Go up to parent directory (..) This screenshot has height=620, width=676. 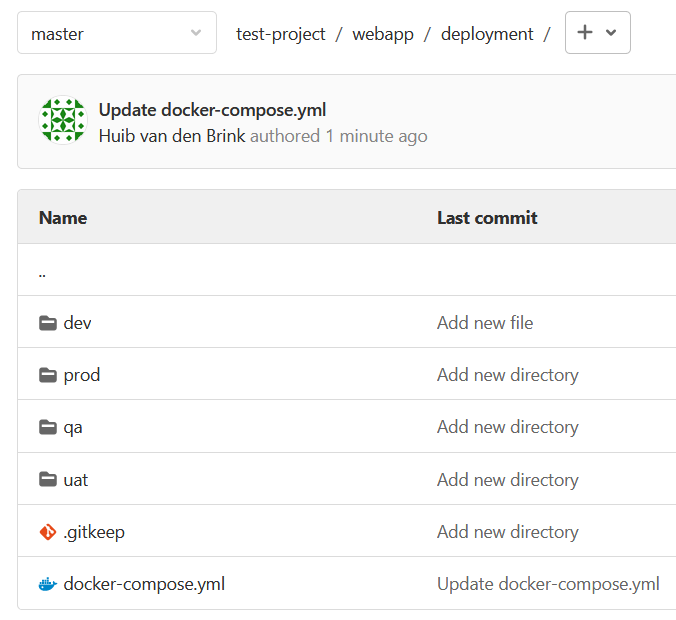(43, 271)
